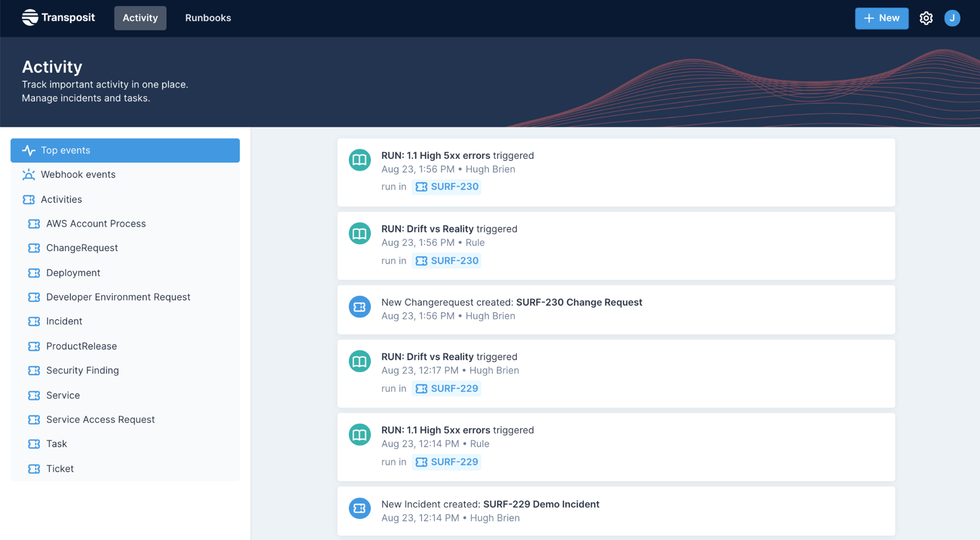Click ticket icon on New Incident event
The height and width of the screenshot is (540, 980).
(360, 508)
